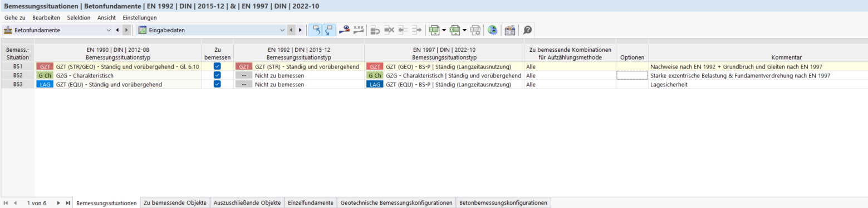The height and width of the screenshot is (208, 868).
Task: Go to previous table tab arrow
Action: pyautogui.click(x=16, y=203)
